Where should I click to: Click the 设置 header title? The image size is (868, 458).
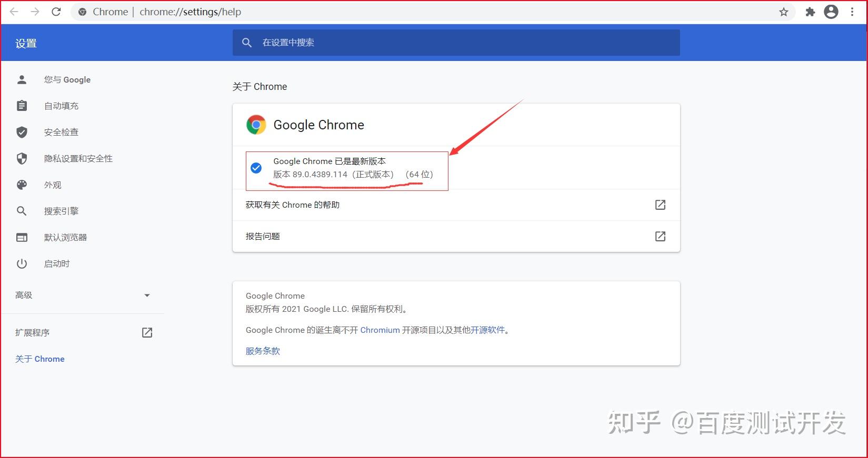pos(26,43)
